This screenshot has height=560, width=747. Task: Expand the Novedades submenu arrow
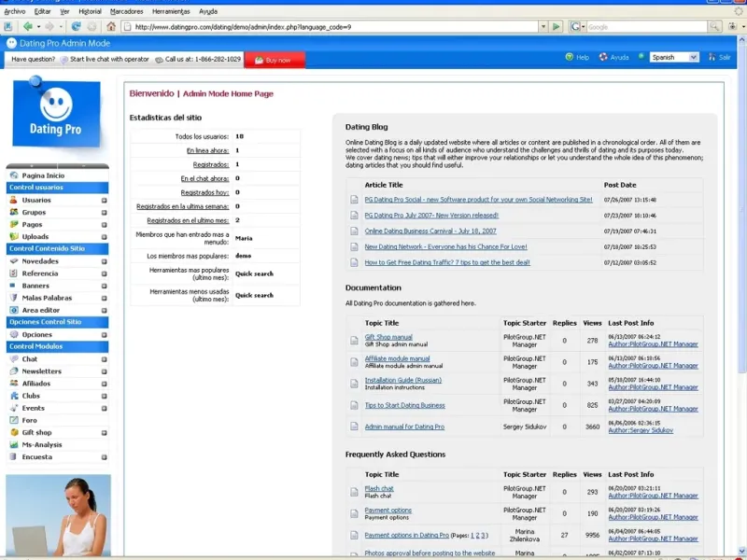104,262
